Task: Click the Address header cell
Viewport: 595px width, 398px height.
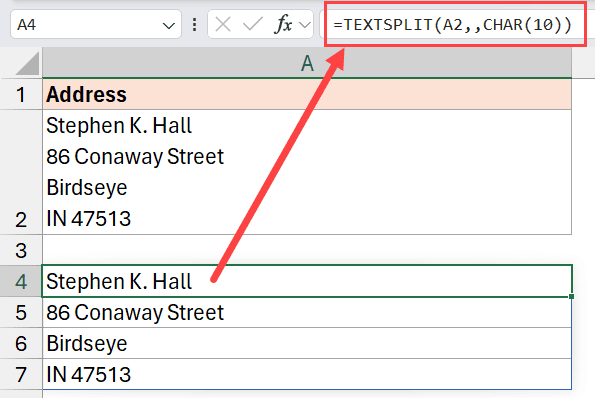Action: point(307,94)
